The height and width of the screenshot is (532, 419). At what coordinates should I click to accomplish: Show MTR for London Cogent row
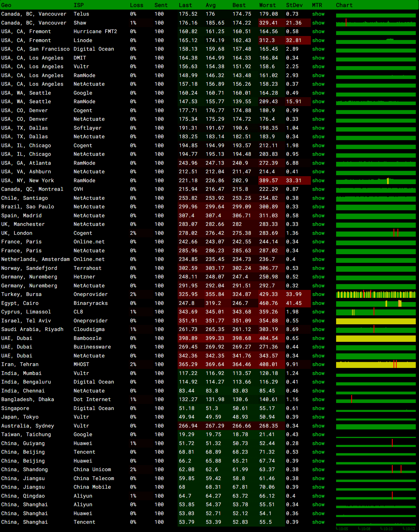coord(318,233)
